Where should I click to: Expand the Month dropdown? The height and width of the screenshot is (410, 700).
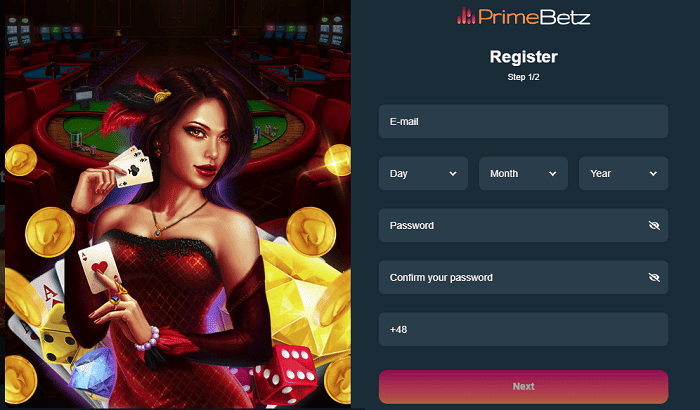pyautogui.click(x=523, y=173)
